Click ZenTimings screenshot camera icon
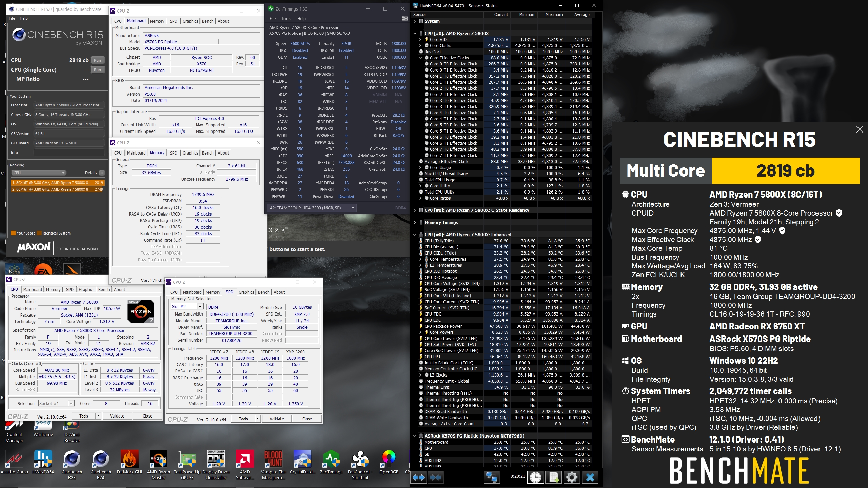This screenshot has height=488, width=868. pyautogui.click(x=405, y=18)
